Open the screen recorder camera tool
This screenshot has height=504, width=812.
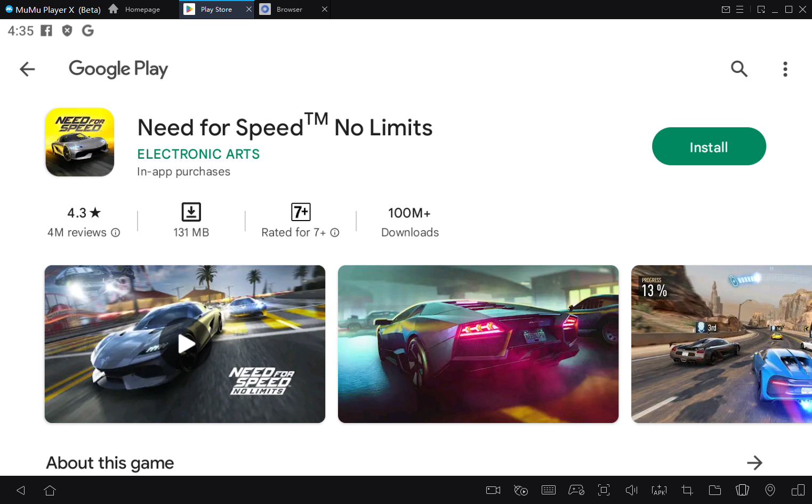click(x=493, y=490)
